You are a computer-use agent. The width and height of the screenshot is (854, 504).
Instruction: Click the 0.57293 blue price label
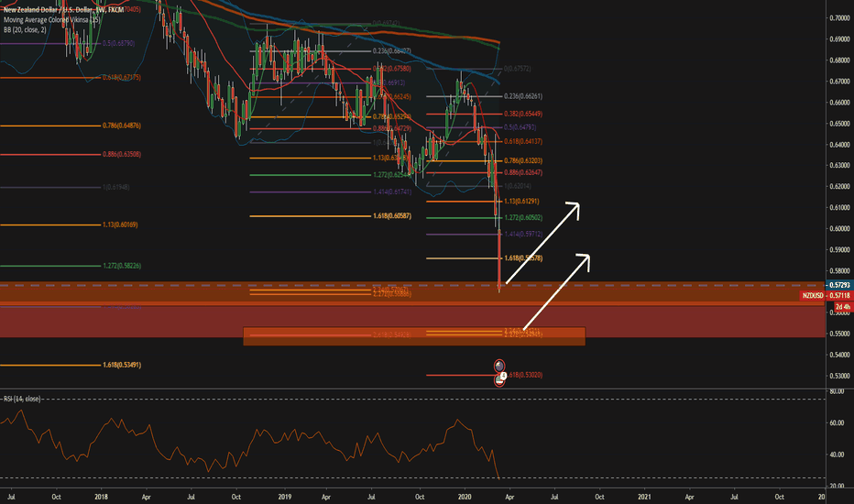(x=838, y=285)
